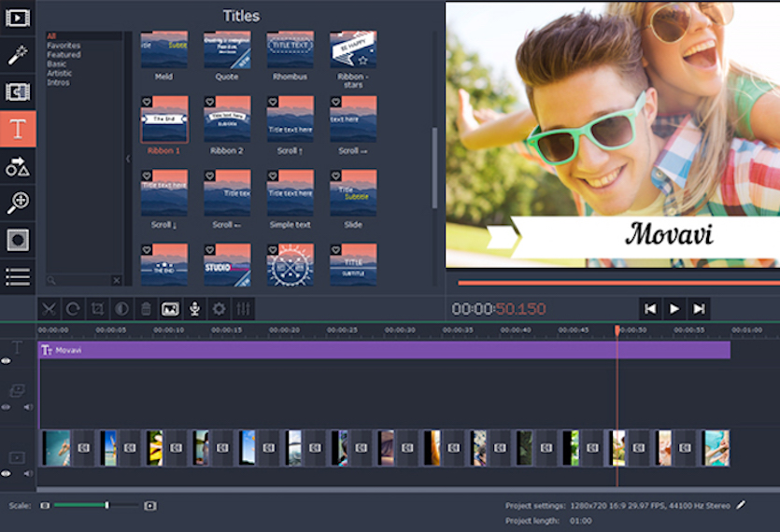Screen dimensions: 780x532
Task: Select the STUDIO title thumbnail
Action: (x=227, y=264)
